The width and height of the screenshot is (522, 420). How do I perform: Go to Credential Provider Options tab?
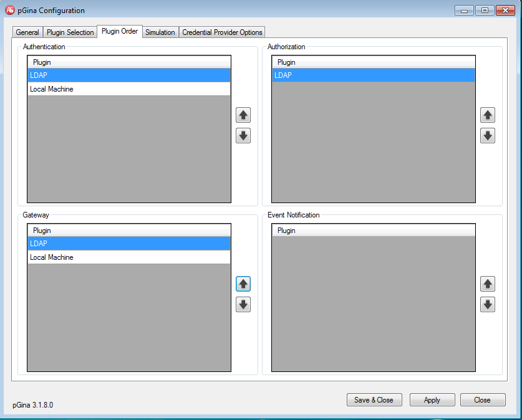click(x=222, y=32)
